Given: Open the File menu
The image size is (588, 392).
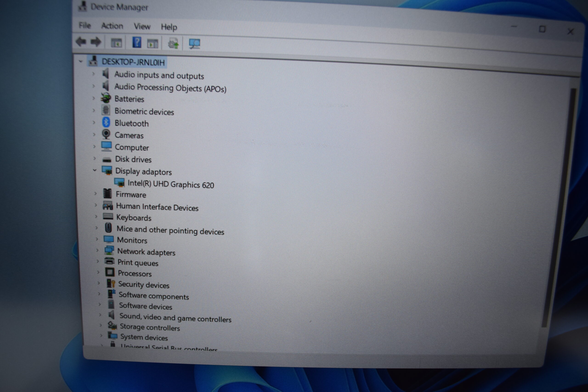Looking at the screenshot, I should point(85,25).
